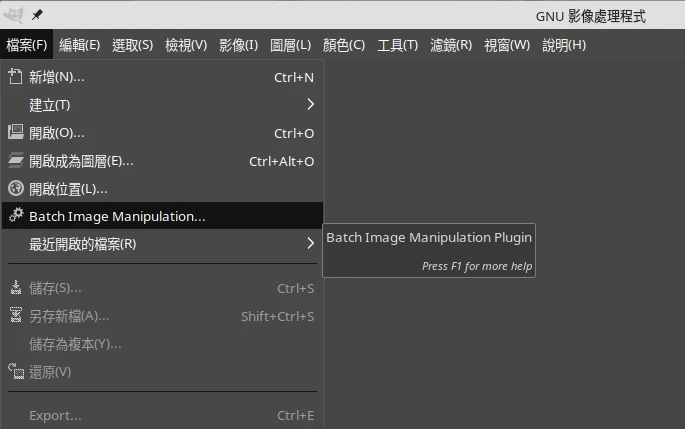Click the globe icon beside 開啟位置(L)

15,188
